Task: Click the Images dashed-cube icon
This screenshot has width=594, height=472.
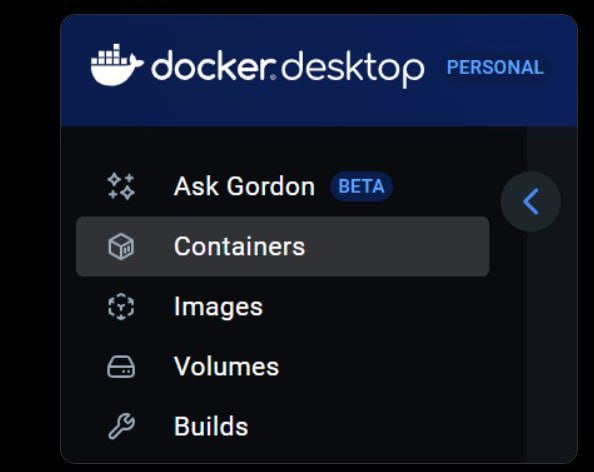Action: point(121,306)
